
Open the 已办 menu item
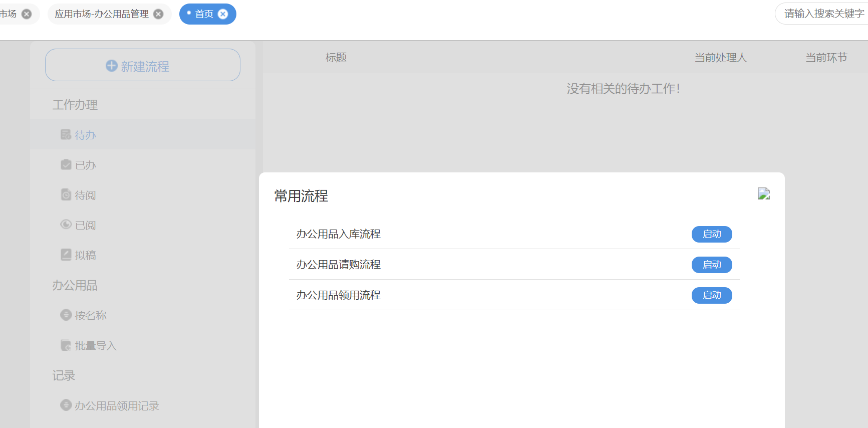[143, 164]
